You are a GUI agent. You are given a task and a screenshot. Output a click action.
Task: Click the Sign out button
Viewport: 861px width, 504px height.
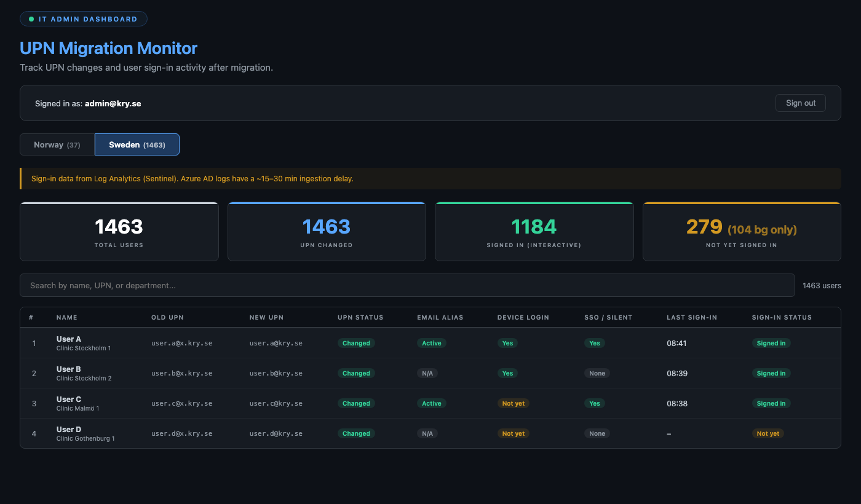800,103
